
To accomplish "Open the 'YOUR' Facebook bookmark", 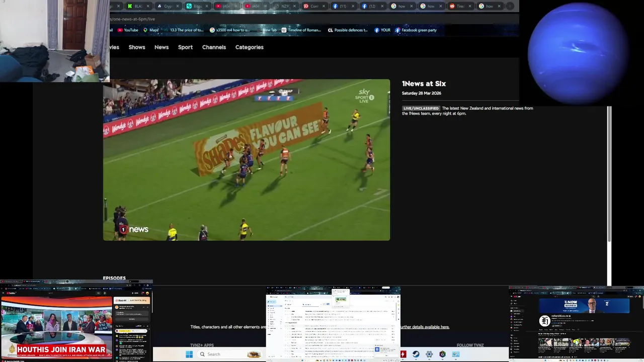I will tap(382, 30).
